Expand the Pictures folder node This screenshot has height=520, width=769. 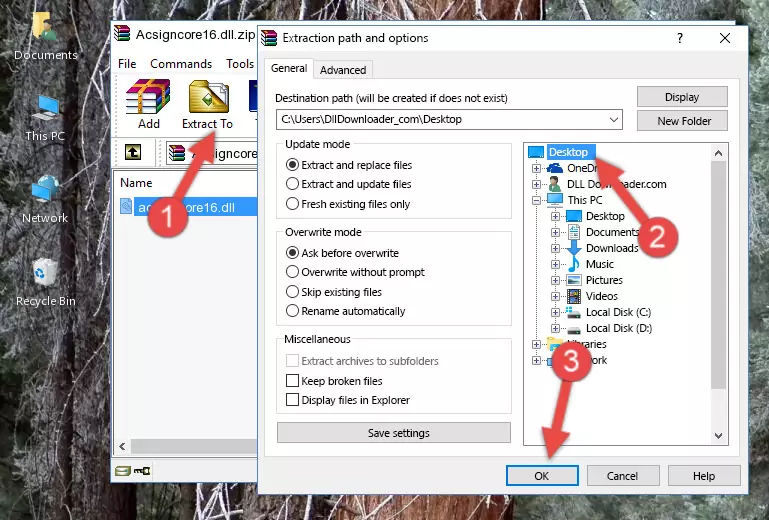click(x=555, y=281)
